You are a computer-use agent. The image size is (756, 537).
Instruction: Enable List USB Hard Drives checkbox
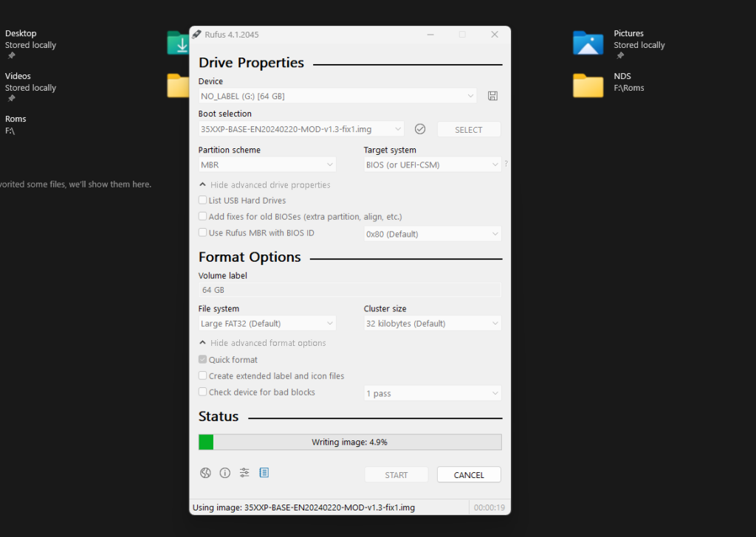pos(202,200)
